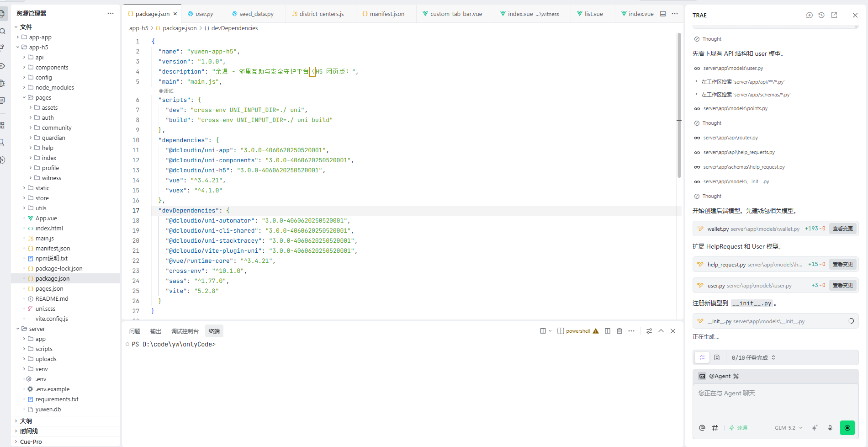Open server\app\api\router.py reference
The image size is (868, 447).
point(730,138)
